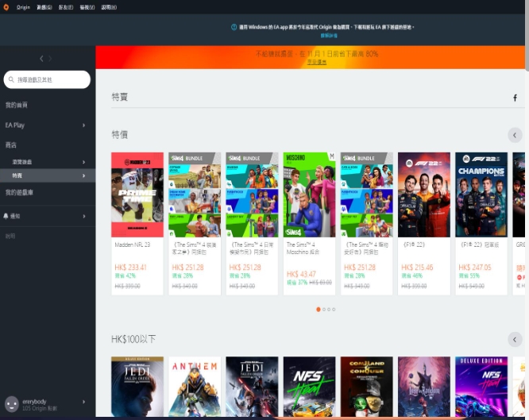Open the F1 22 Champions Edition cover
This screenshot has width=529, height=420.
click(x=481, y=195)
